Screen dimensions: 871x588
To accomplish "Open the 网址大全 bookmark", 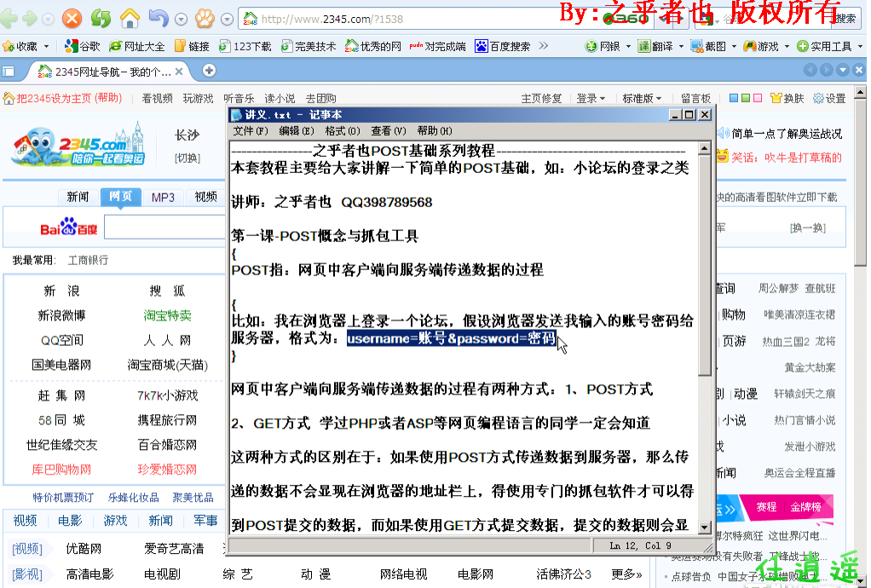I will (137, 47).
